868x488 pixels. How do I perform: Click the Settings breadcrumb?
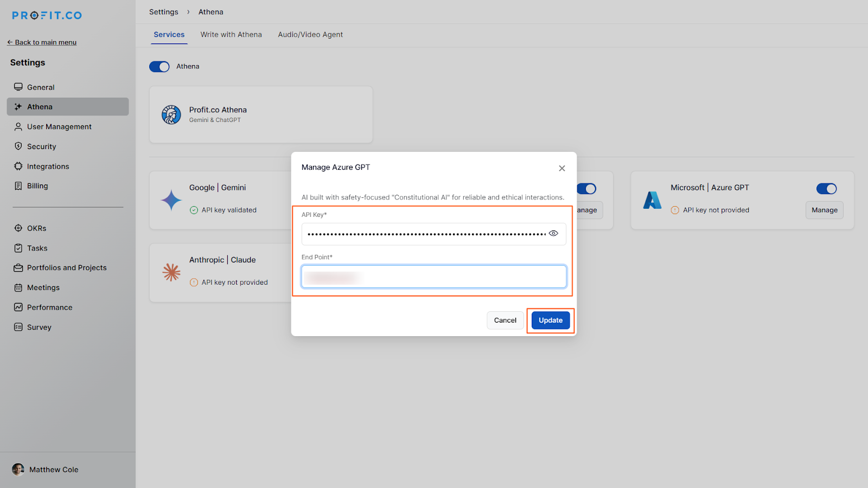click(x=164, y=12)
